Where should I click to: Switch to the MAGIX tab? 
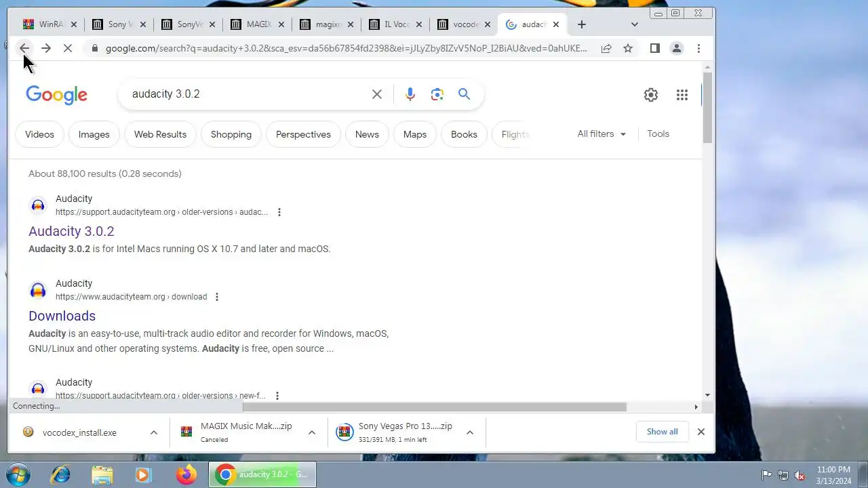coord(258,24)
